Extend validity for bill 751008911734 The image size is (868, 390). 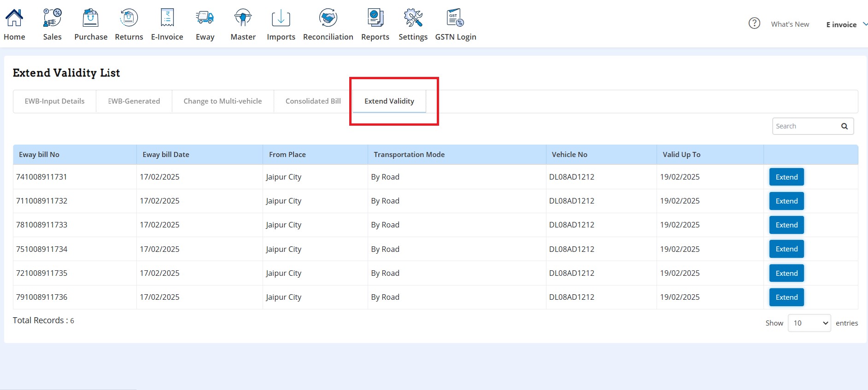click(786, 249)
